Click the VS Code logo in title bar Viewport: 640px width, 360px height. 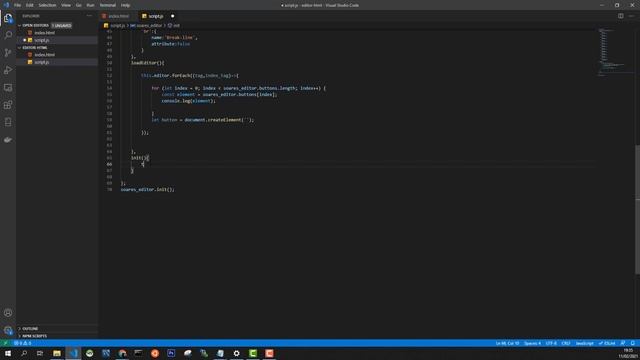point(6,5)
